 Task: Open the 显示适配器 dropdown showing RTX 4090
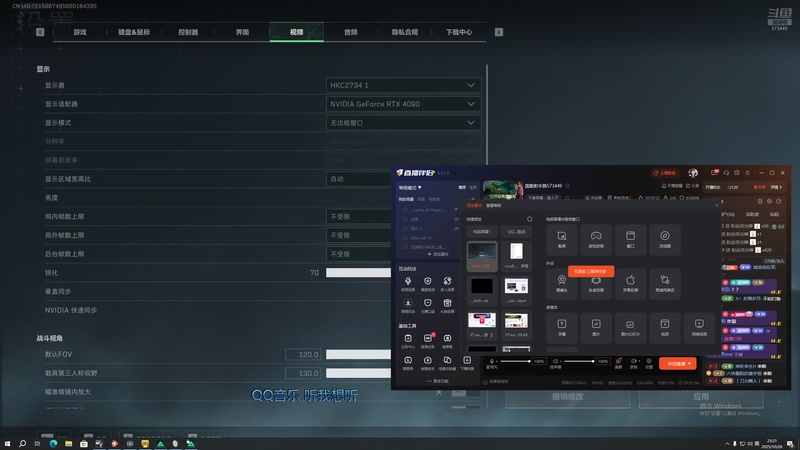403,104
